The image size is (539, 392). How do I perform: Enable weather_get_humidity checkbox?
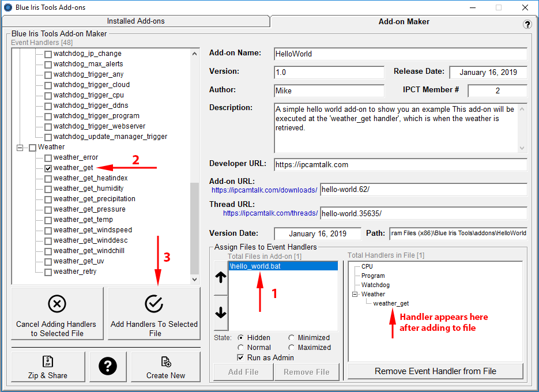click(48, 189)
